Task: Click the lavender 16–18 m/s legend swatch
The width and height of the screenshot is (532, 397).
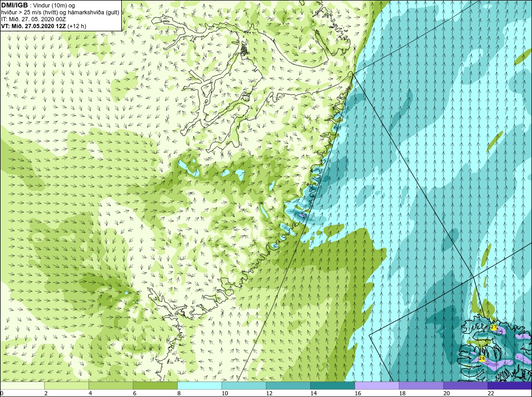Action: [377, 386]
